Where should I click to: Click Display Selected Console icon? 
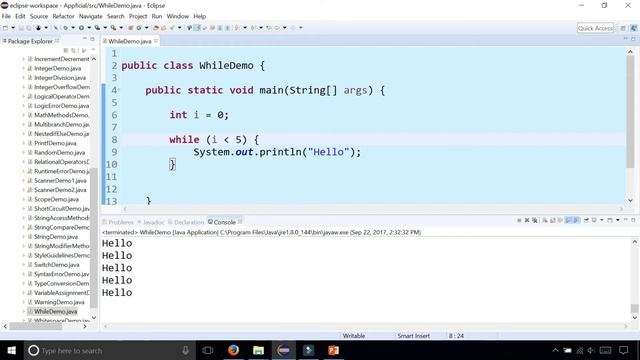point(594,220)
